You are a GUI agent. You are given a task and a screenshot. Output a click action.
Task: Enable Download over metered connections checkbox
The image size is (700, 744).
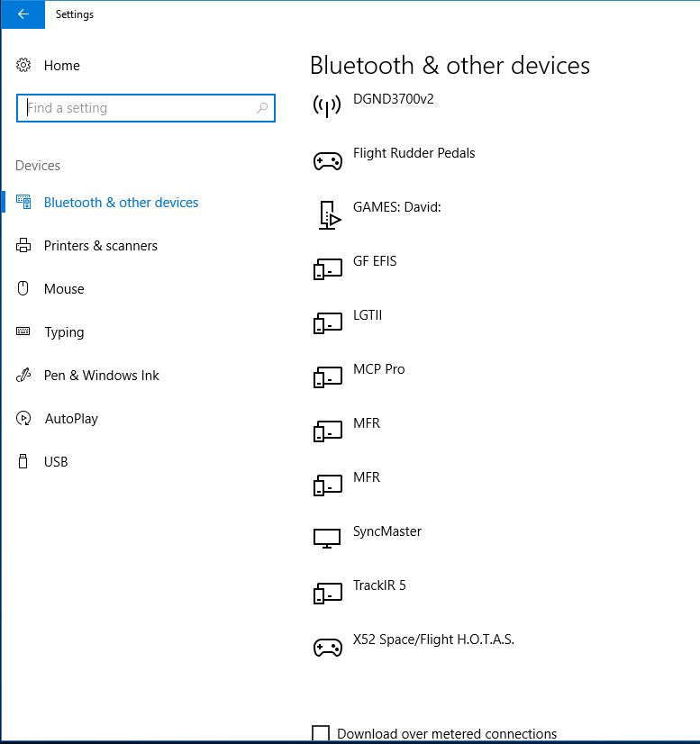click(320, 733)
